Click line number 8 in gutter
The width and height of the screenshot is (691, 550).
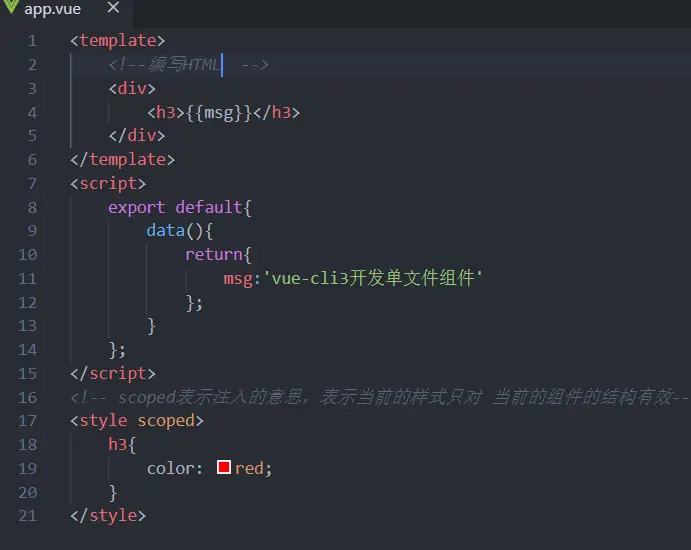pyautogui.click(x=32, y=208)
